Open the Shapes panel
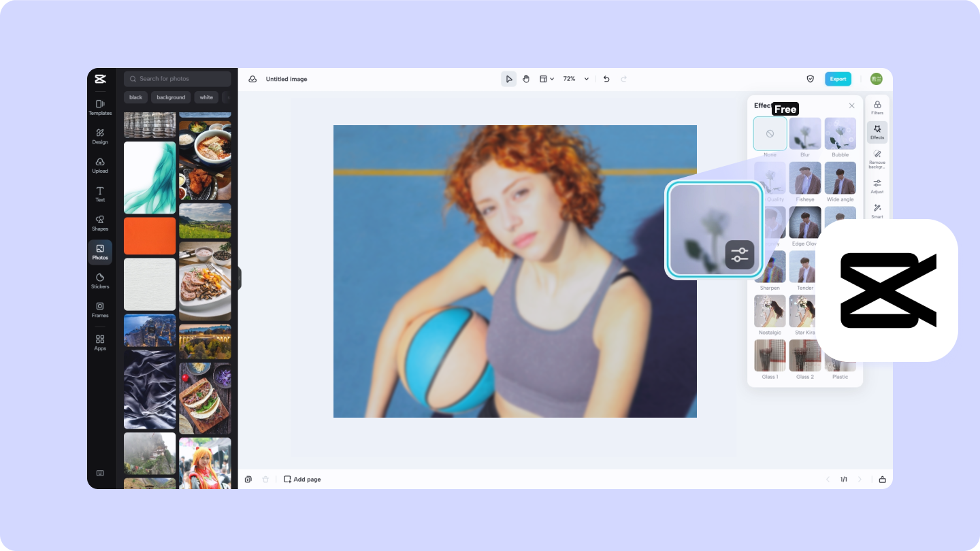The image size is (980, 551). coord(100,223)
